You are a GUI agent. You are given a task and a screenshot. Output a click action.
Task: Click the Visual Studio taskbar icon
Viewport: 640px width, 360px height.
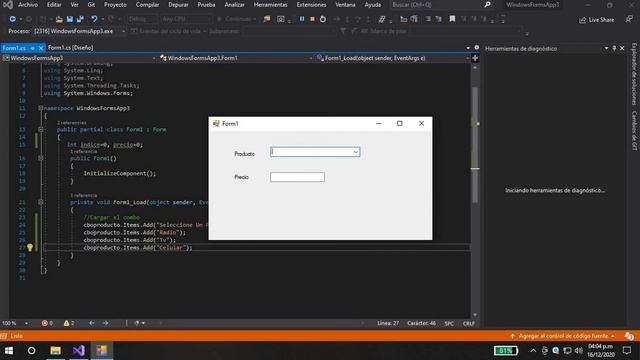pos(79,351)
